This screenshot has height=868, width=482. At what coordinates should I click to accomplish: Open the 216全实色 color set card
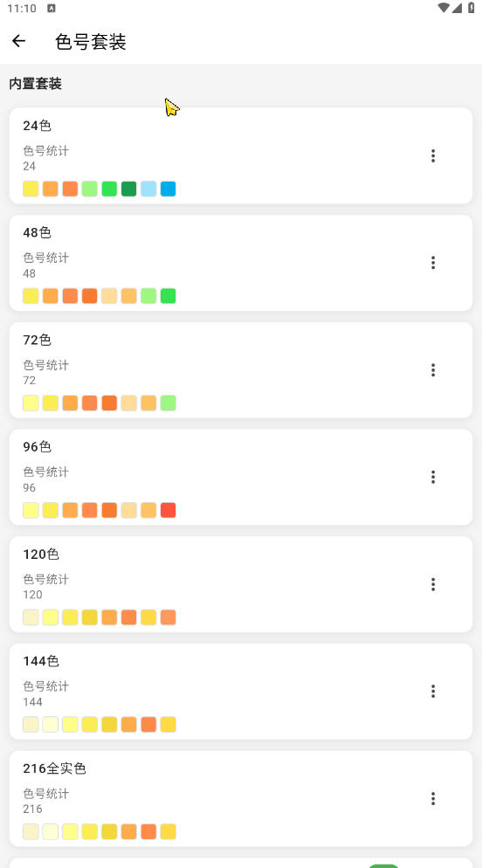click(241, 799)
